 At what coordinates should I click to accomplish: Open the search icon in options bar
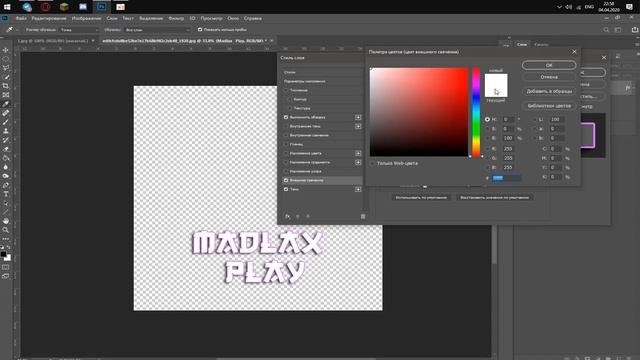(x=606, y=30)
